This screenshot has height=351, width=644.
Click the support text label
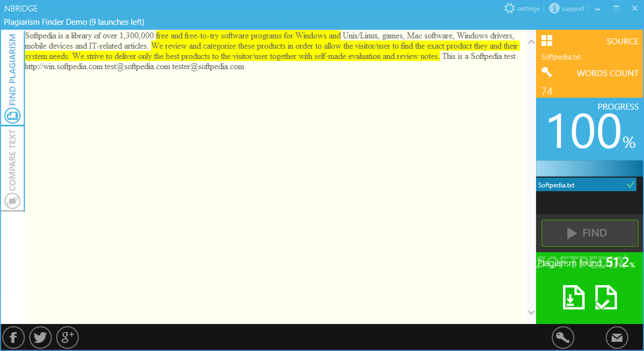coord(573,9)
